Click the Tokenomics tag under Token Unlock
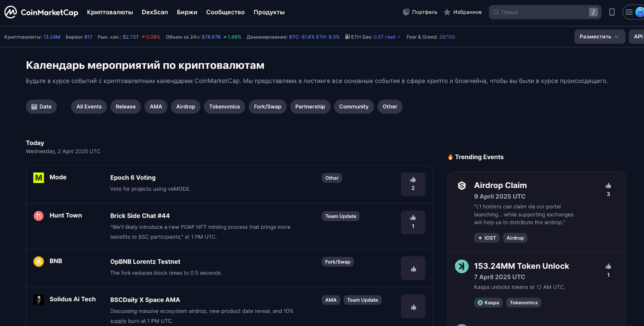This screenshot has height=326, width=644. pyautogui.click(x=524, y=303)
